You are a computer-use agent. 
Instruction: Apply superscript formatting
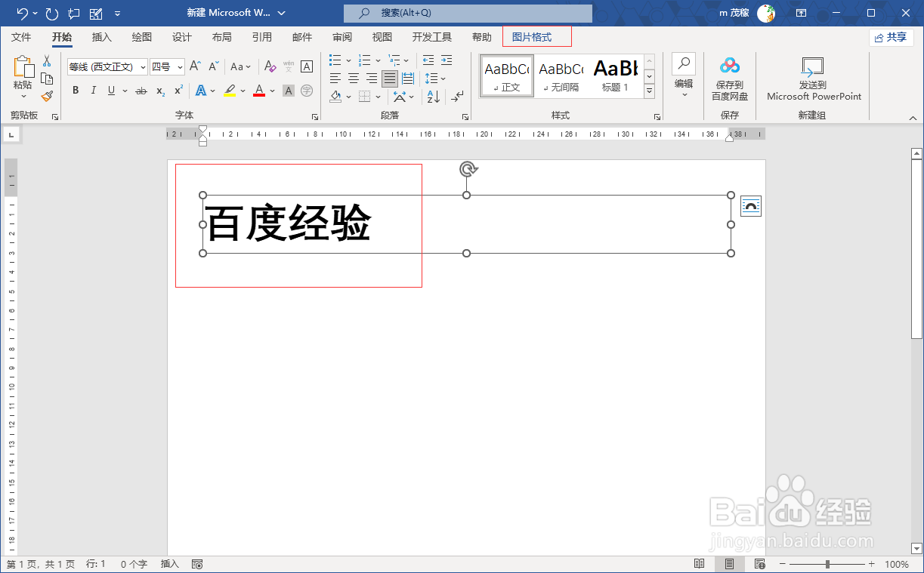tap(178, 90)
